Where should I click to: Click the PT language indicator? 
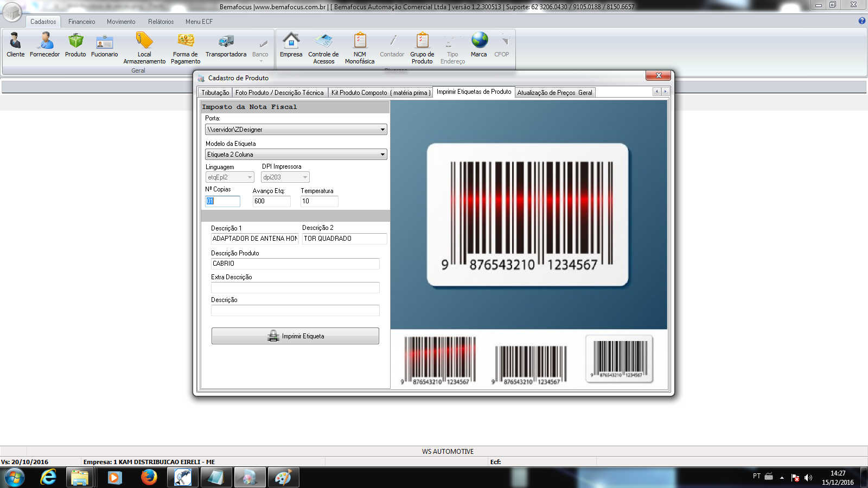coord(757,476)
